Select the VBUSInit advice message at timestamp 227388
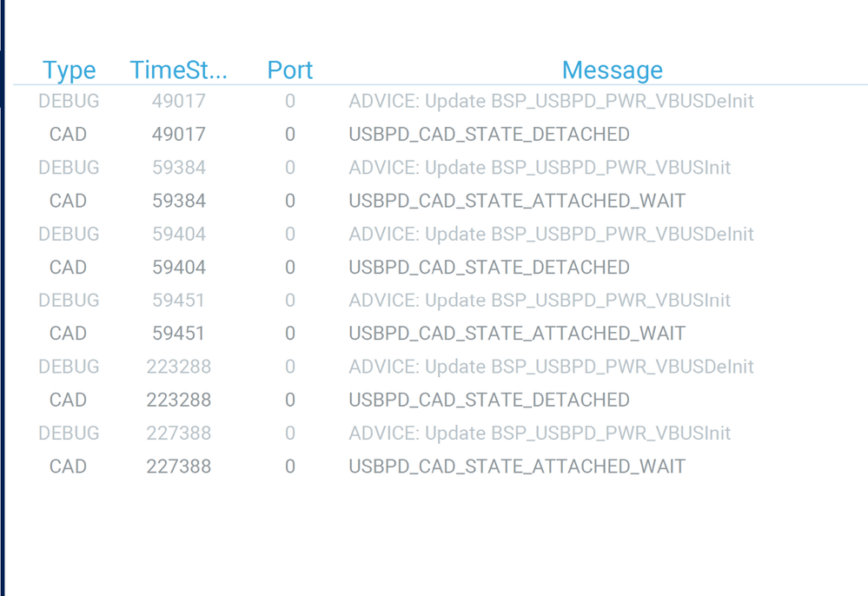The width and height of the screenshot is (868, 596). [x=540, y=434]
